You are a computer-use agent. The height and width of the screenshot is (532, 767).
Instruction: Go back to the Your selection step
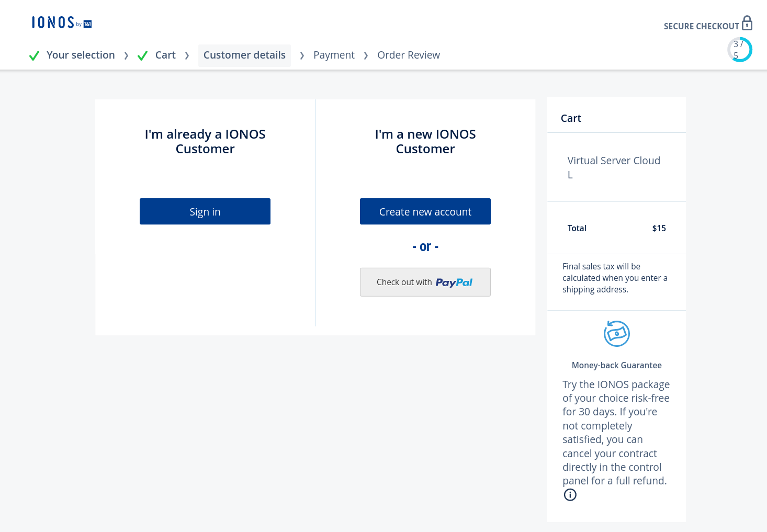(x=81, y=55)
